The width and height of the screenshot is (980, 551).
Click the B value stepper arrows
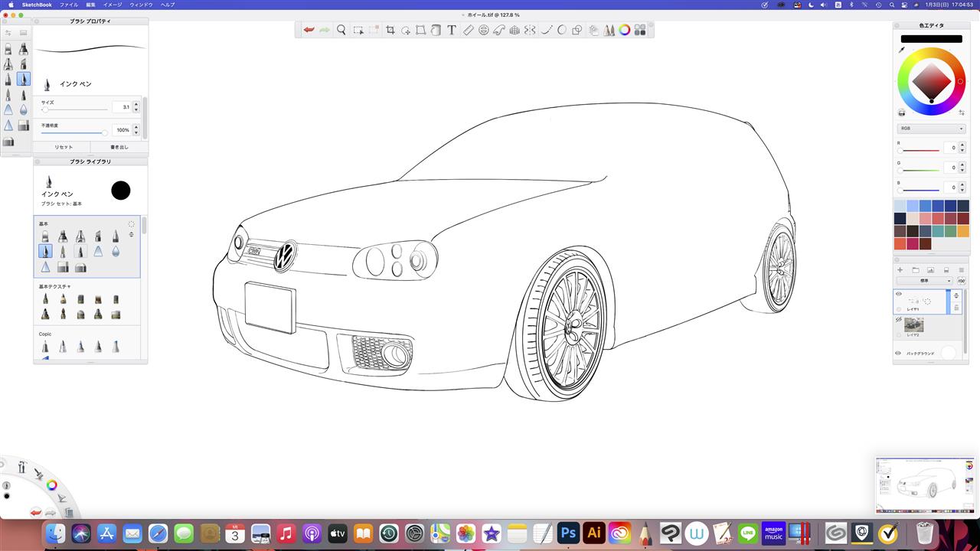(962, 187)
